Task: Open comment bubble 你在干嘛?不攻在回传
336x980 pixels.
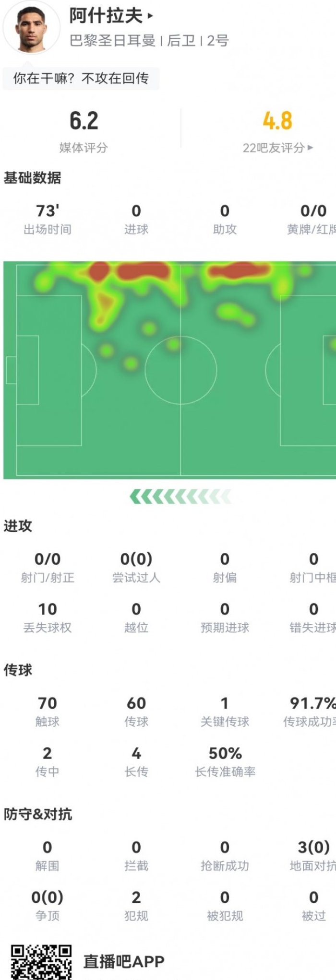Action: (x=81, y=78)
